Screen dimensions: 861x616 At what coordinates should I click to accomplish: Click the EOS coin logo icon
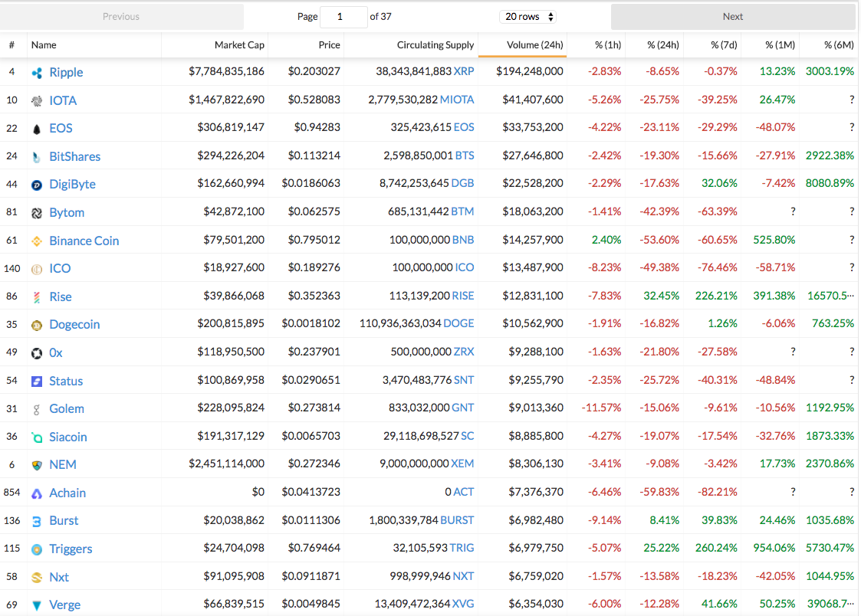[x=37, y=129]
